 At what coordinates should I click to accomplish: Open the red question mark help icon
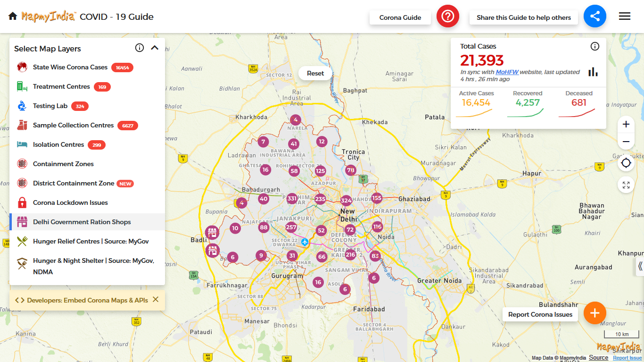[x=448, y=17]
